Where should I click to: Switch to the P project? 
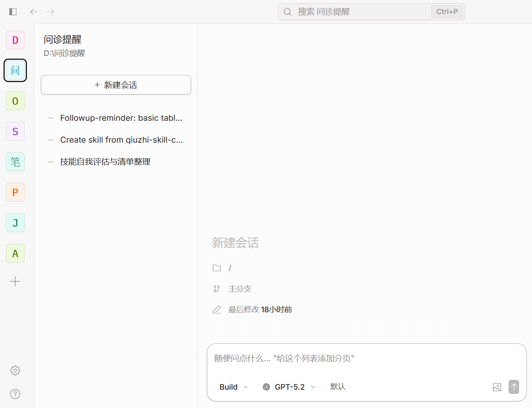coord(15,192)
